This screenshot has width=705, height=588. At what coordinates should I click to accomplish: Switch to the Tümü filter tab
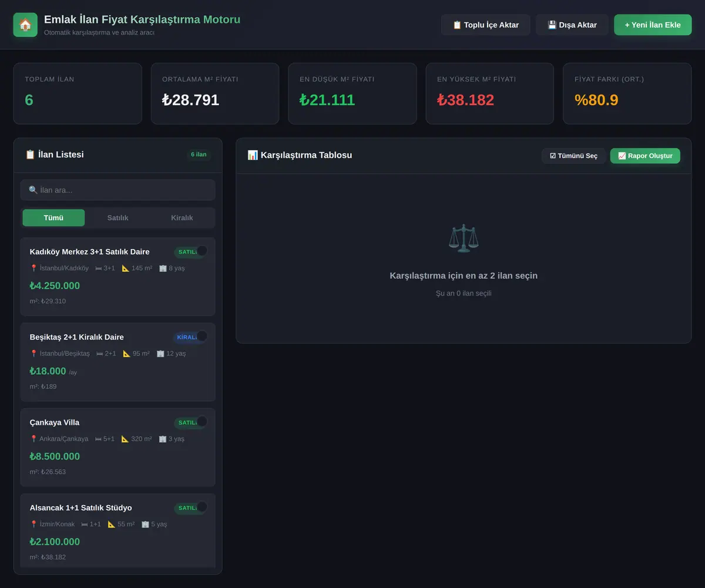coord(53,218)
